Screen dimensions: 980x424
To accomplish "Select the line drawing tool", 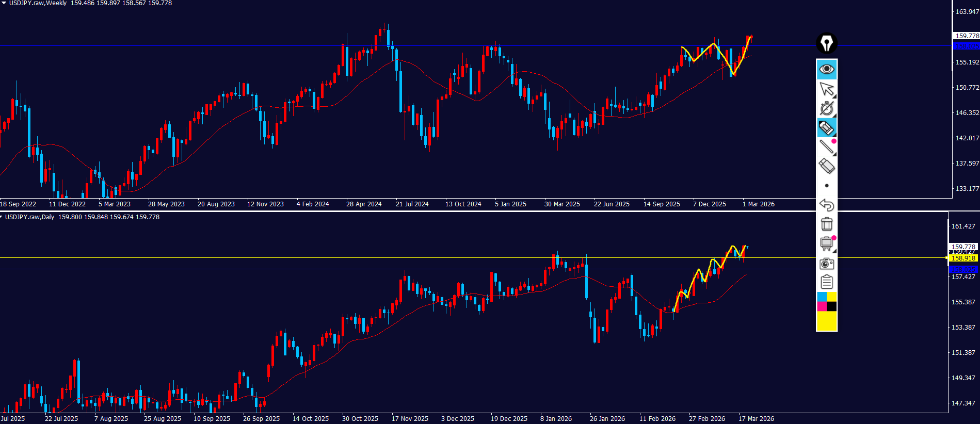I will [x=826, y=147].
